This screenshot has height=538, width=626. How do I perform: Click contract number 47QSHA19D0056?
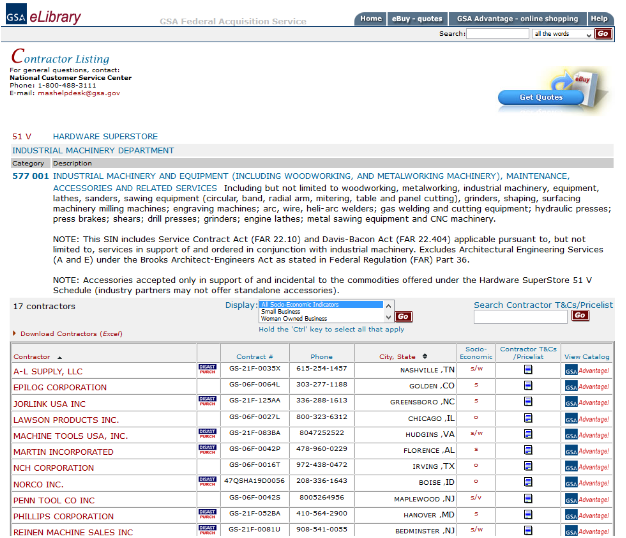pos(254,481)
